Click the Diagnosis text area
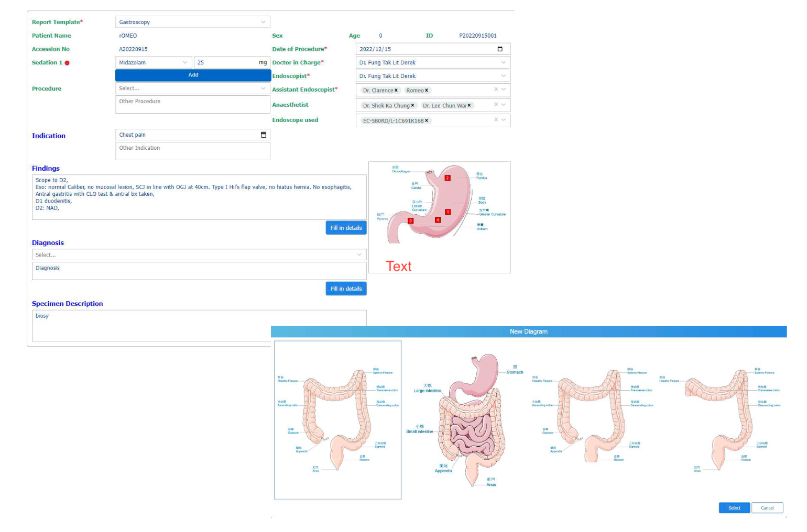 199,271
